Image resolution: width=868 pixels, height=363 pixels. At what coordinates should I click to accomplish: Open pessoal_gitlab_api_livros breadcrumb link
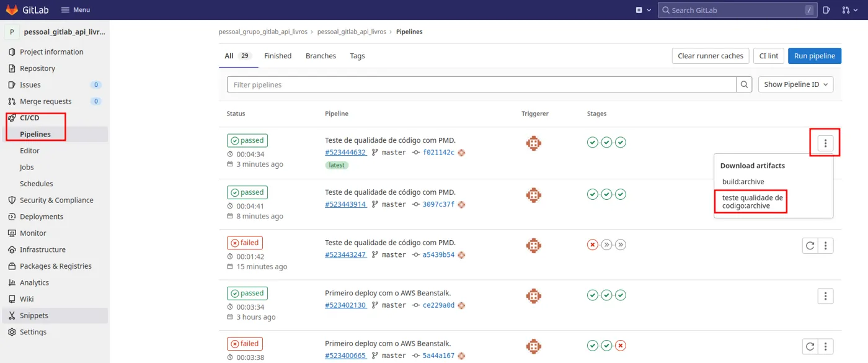pyautogui.click(x=352, y=32)
